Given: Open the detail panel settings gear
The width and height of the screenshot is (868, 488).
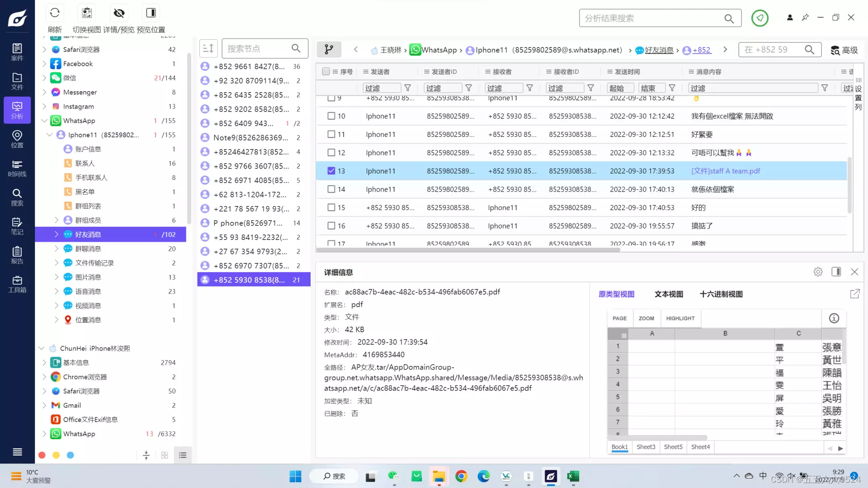Looking at the screenshot, I should (x=818, y=272).
